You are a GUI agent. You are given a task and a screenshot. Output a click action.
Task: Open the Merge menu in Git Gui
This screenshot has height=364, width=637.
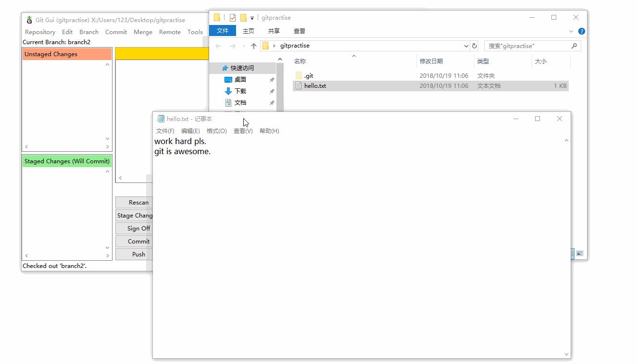[x=143, y=32]
